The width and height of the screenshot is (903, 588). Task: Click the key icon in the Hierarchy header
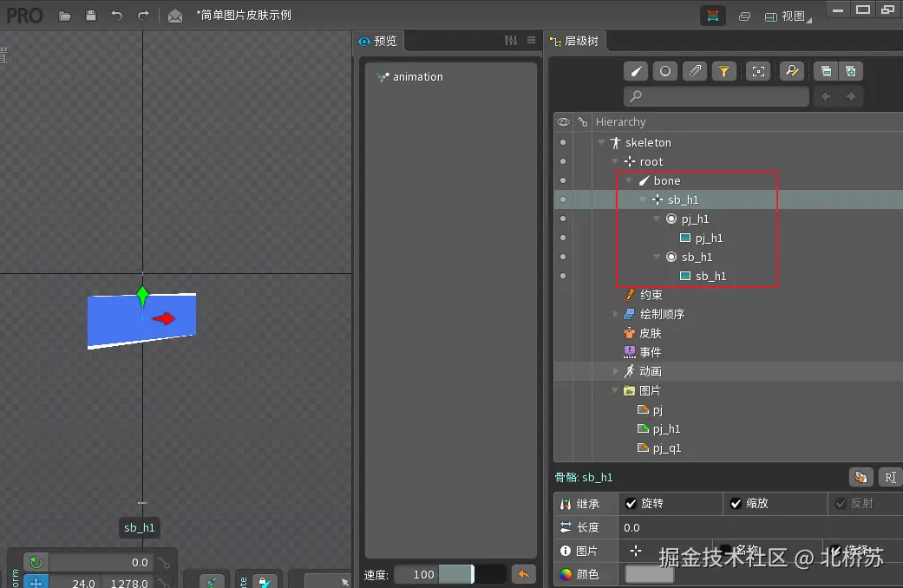coord(583,122)
